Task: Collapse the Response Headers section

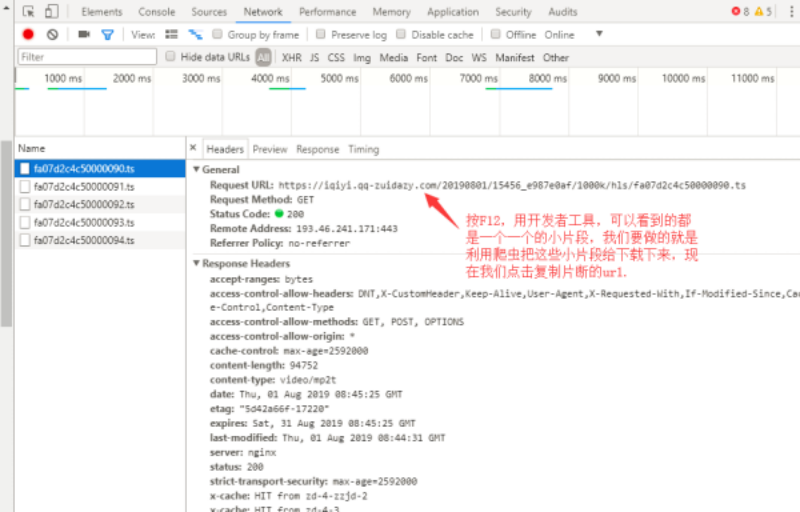Action: click(197, 263)
